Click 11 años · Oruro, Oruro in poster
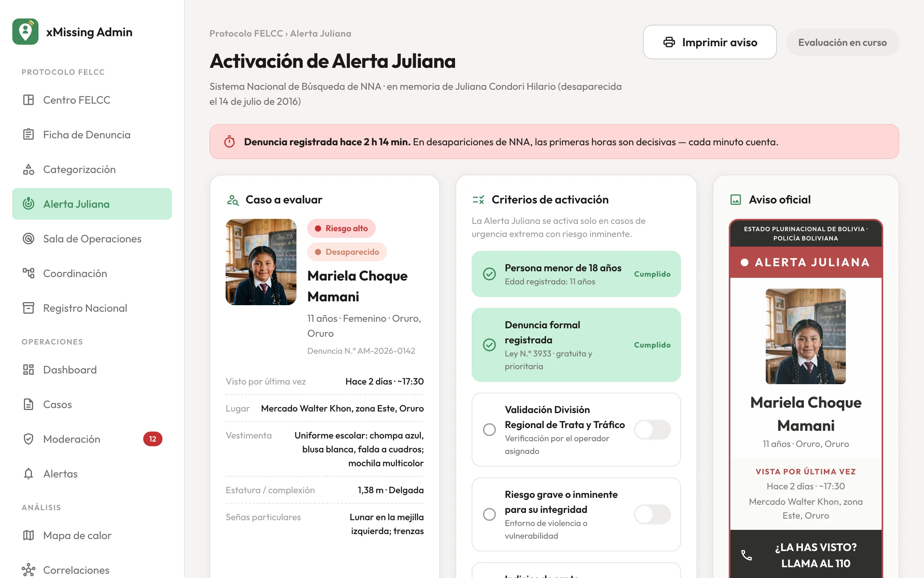The width and height of the screenshot is (924, 578). point(805,444)
